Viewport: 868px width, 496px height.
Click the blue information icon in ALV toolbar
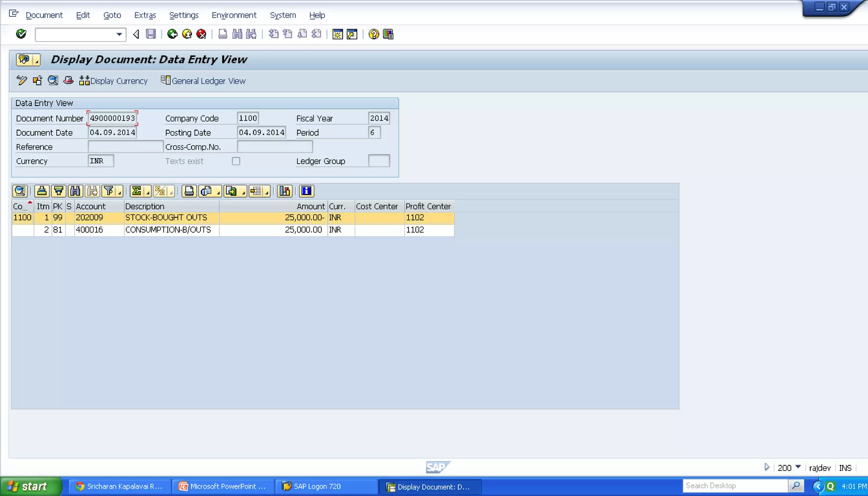(x=306, y=191)
